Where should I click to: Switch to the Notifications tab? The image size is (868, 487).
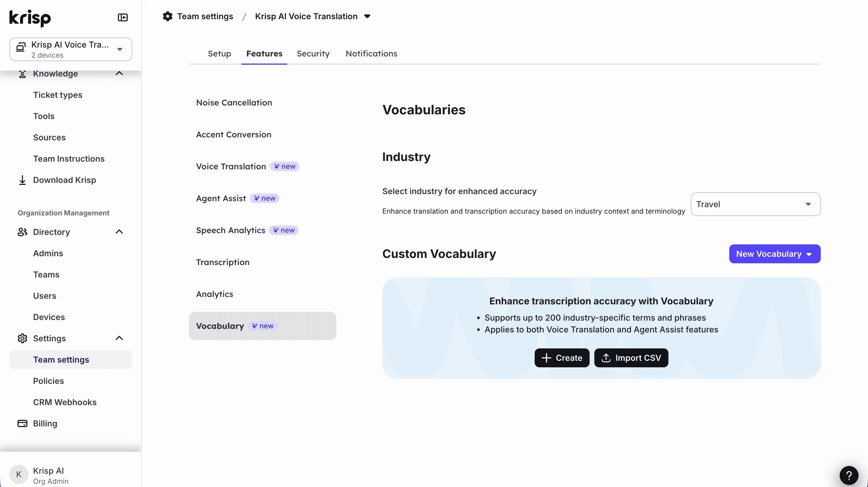pyautogui.click(x=371, y=53)
